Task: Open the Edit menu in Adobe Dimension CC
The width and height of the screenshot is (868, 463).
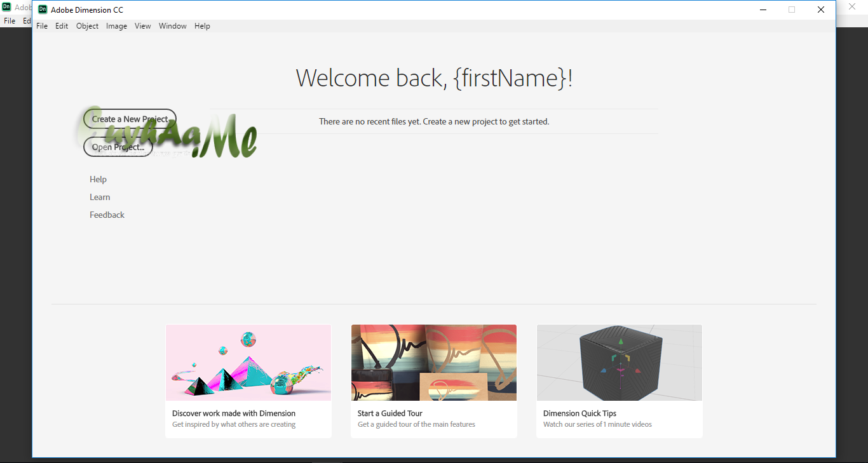Action: coord(62,26)
